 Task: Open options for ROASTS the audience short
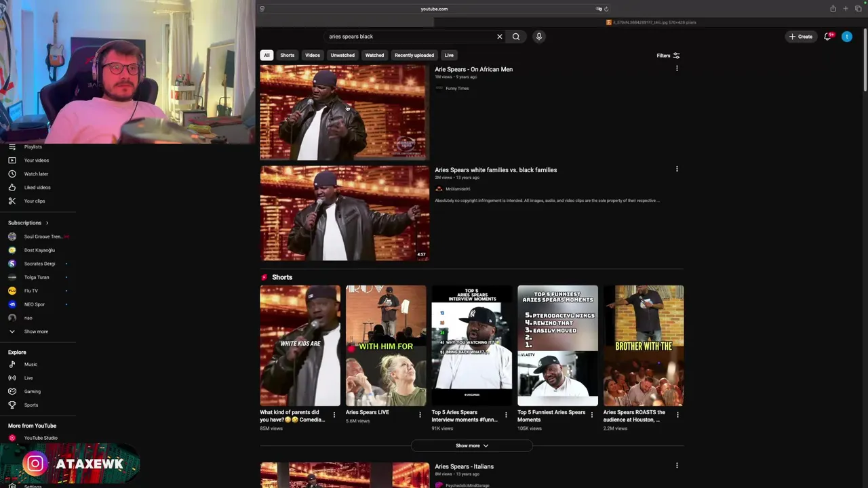[x=677, y=415]
